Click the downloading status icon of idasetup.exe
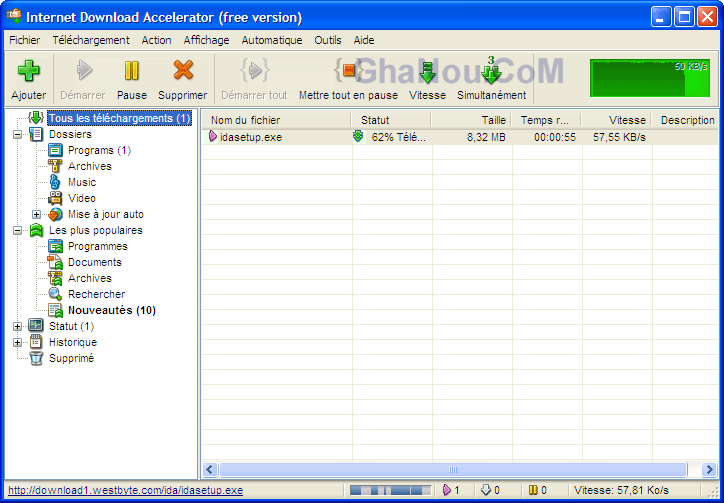 [x=358, y=136]
